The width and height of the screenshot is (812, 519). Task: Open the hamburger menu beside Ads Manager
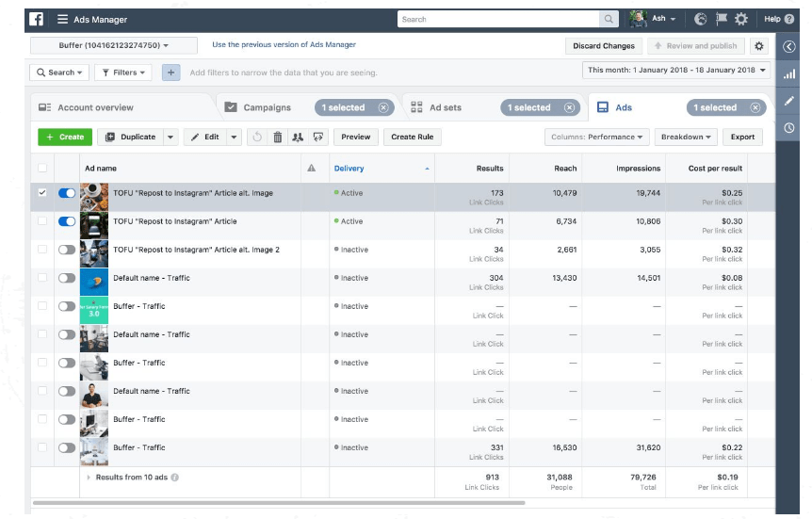pos(62,19)
